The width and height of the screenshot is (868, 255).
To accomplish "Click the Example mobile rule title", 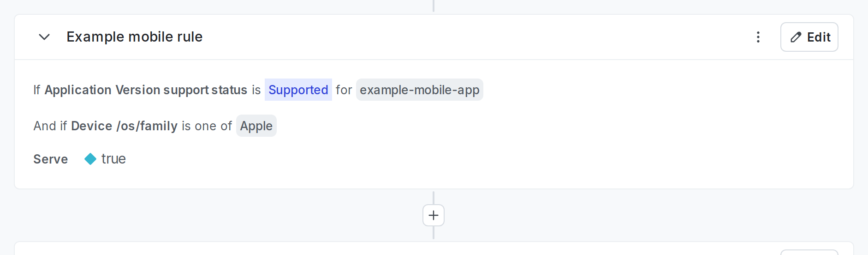I will (x=134, y=37).
